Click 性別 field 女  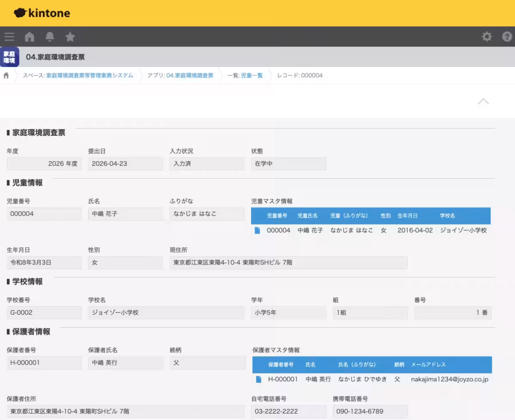[126, 262]
